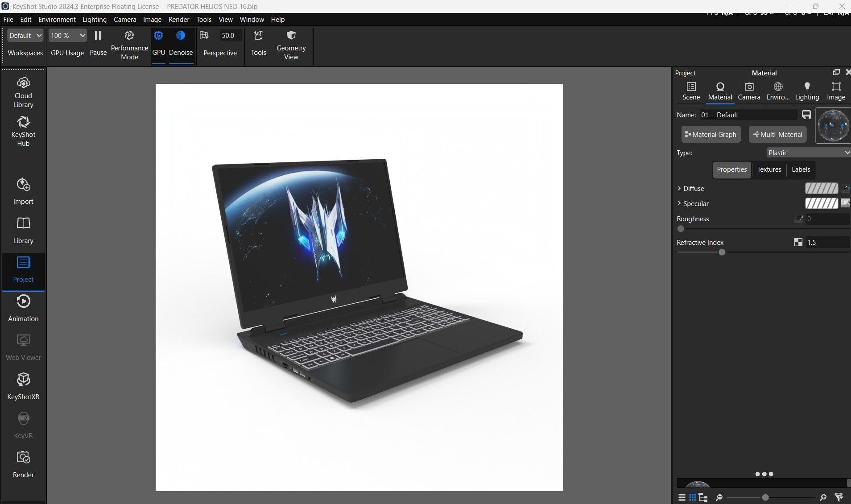Switch to the Material tab in the Project panel
851x504 pixels.
pyautogui.click(x=720, y=91)
